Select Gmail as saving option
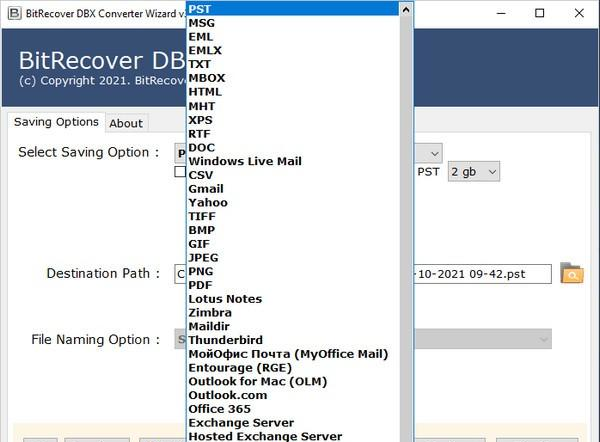Image resolution: width=600 pixels, height=442 pixels. pos(293,189)
